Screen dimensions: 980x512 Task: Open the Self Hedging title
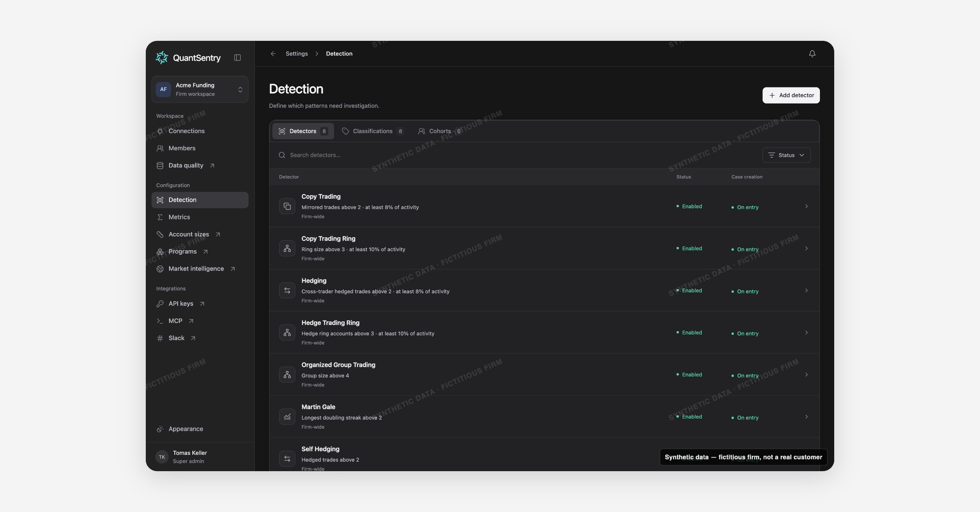pyautogui.click(x=320, y=449)
